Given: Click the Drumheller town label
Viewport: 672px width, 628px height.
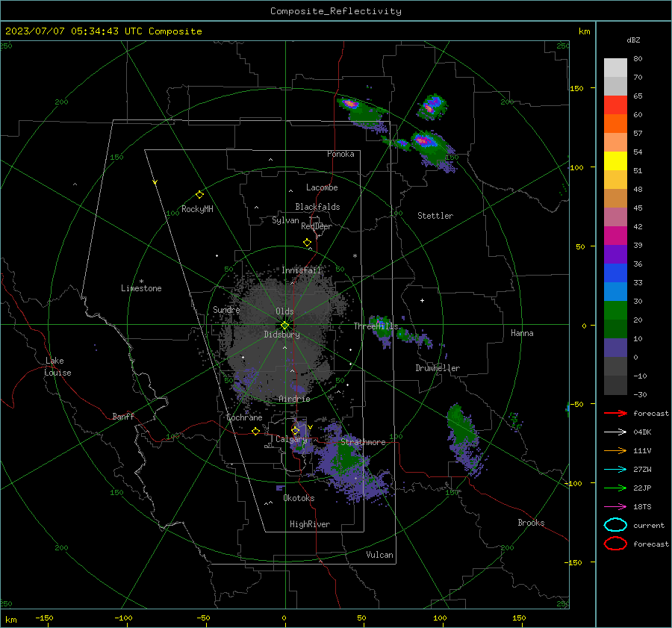Looking at the screenshot, I should coord(438,368).
